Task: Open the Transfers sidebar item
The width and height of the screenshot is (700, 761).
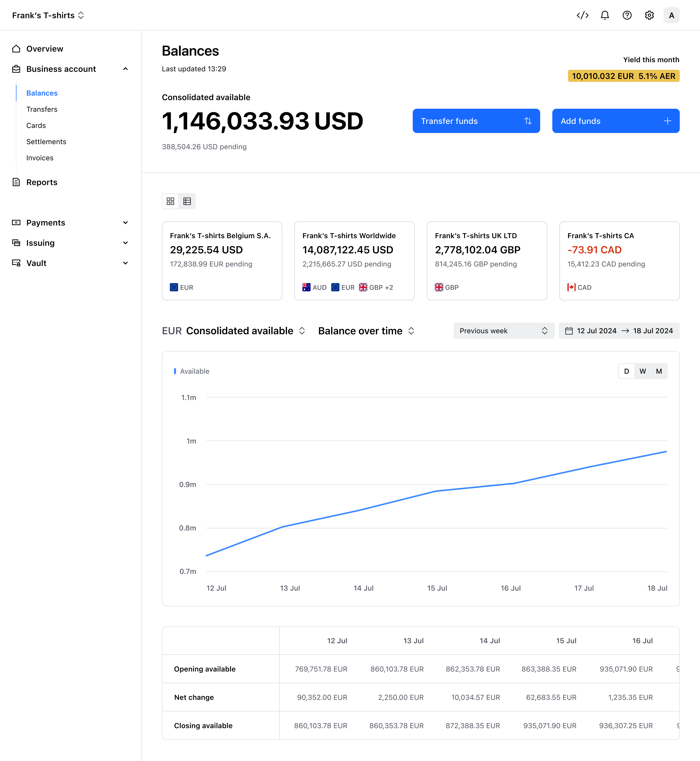Action: tap(42, 109)
